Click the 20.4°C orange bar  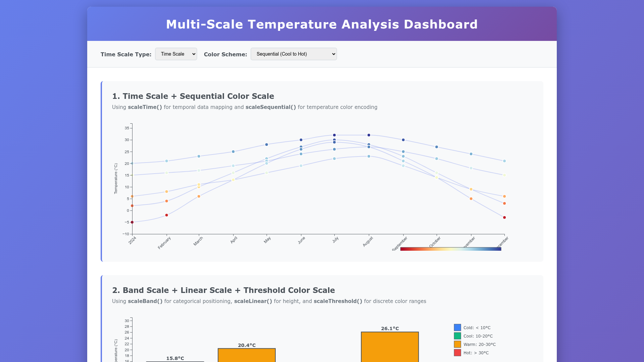pos(247,355)
